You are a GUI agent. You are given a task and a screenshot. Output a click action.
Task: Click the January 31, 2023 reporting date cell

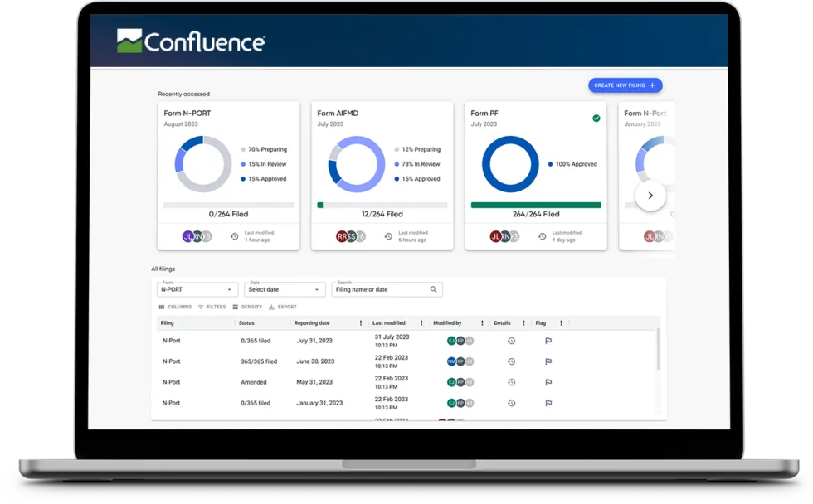coord(319,403)
